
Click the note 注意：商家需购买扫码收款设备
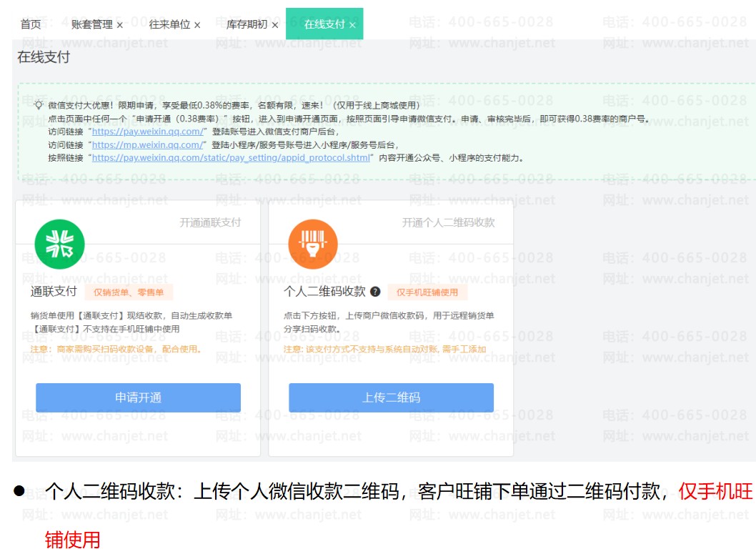coord(116,349)
